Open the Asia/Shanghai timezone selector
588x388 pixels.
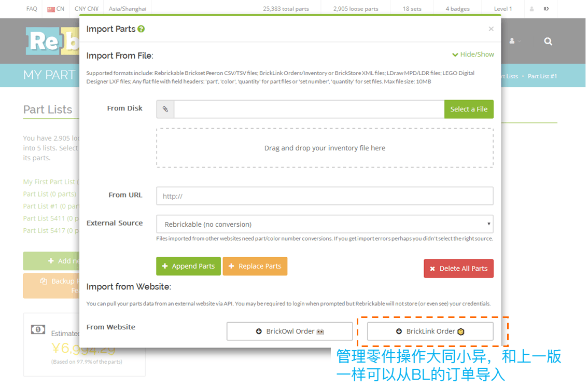coord(128,9)
